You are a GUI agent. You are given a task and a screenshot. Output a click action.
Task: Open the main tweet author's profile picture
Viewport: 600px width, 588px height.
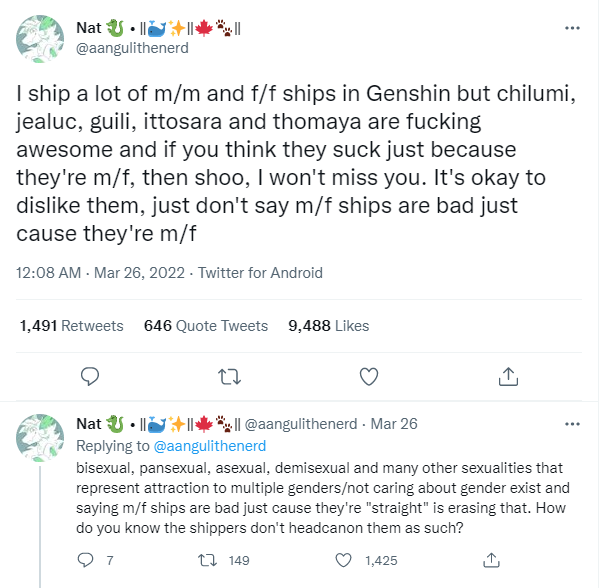tap(40, 38)
